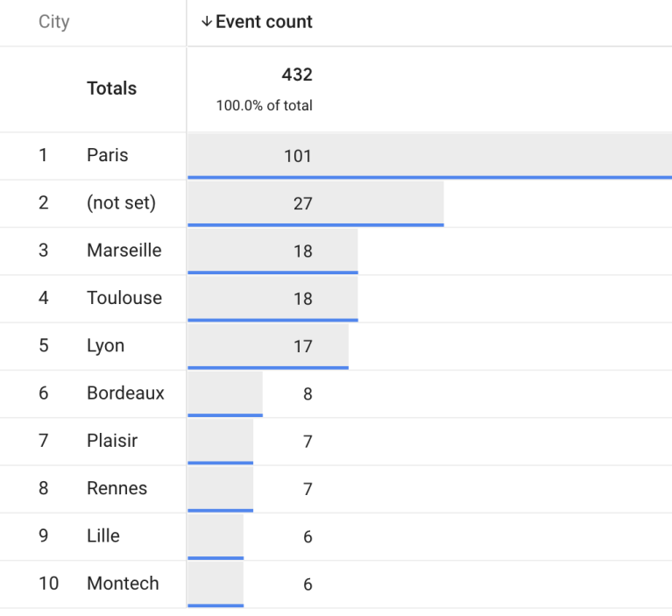The height and width of the screenshot is (616, 672).
Task: Click the '100.0% of total' text
Action: click(x=265, y=106)
